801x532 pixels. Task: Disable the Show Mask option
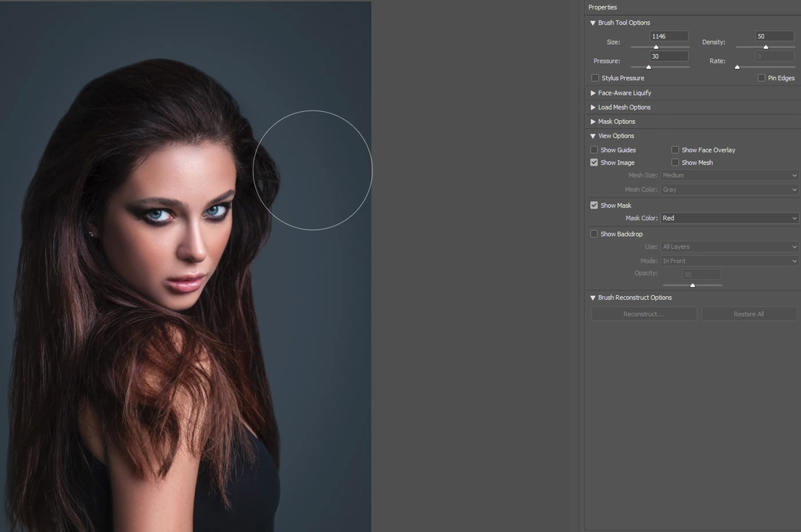click(x=594, y=205)
